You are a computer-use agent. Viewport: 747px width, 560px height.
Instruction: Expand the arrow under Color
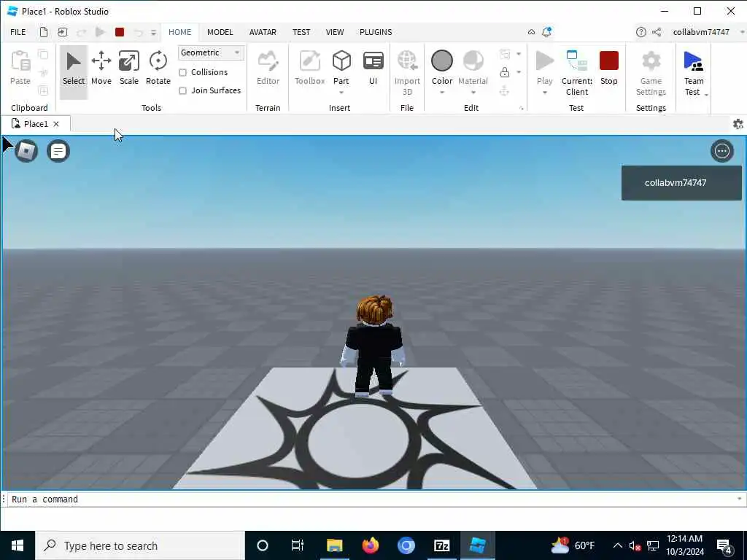[441, 93]
